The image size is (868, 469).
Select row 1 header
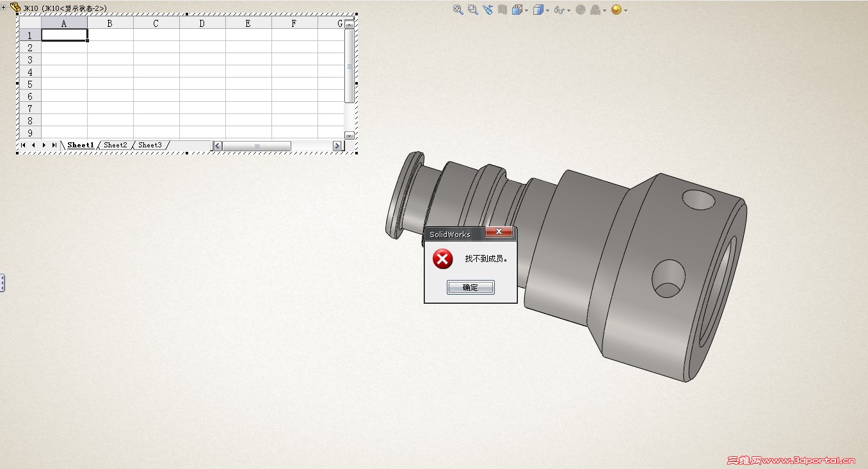[x=30, y=35]
